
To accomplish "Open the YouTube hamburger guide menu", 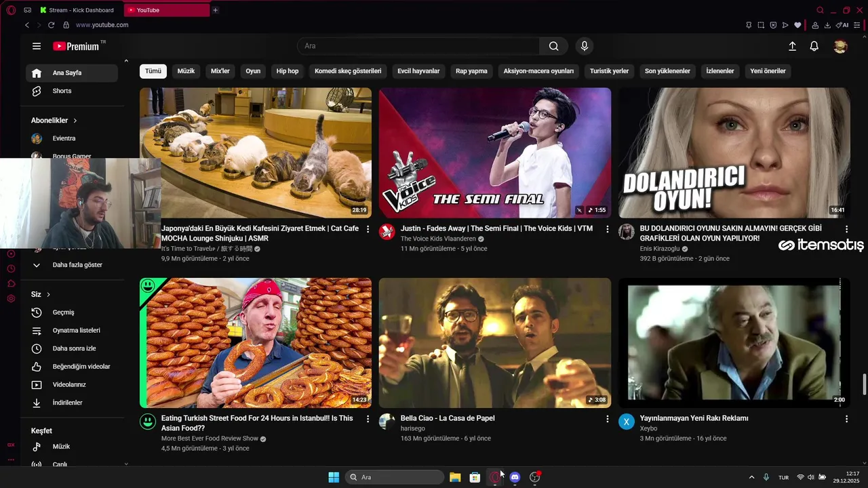I will click(37, 46).
